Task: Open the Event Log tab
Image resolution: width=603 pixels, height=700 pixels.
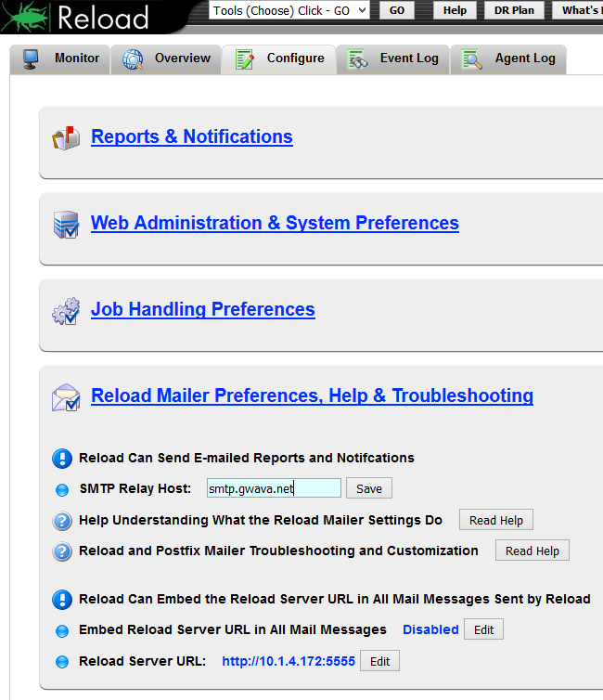Action: [x=393, y=58]
